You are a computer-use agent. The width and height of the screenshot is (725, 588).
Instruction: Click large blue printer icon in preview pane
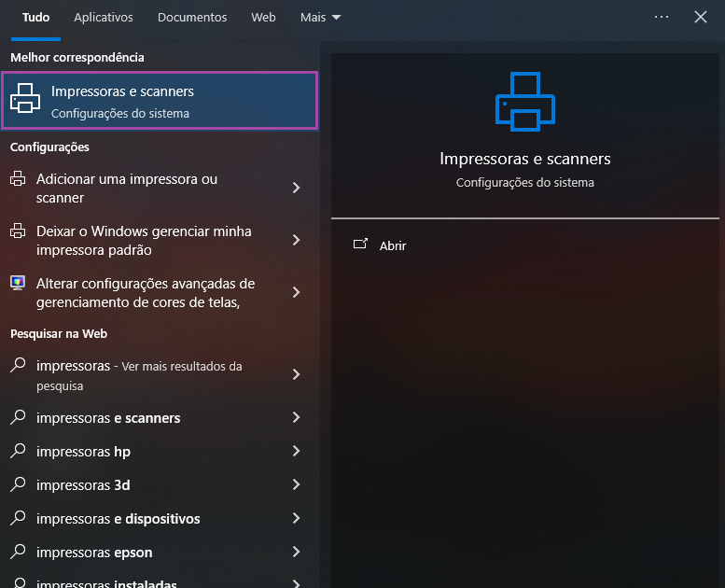tap(524, 102)
